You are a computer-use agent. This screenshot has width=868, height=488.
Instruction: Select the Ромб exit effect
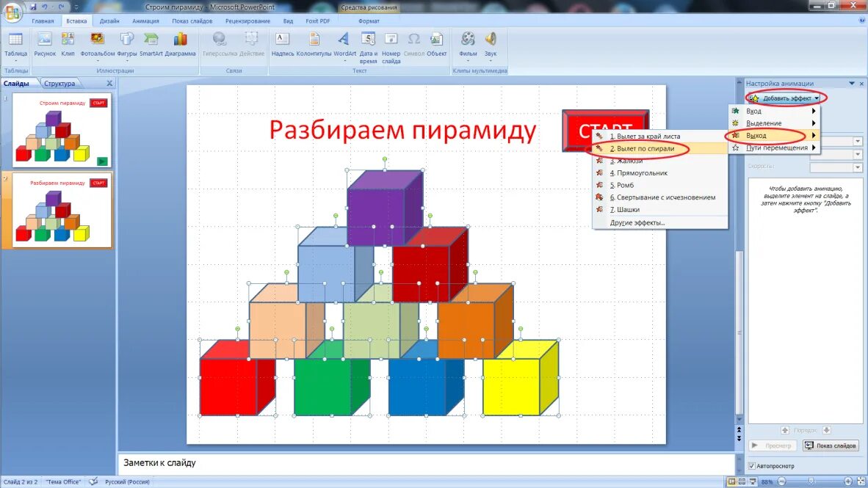pyautogui.click(x=660, y=185)
